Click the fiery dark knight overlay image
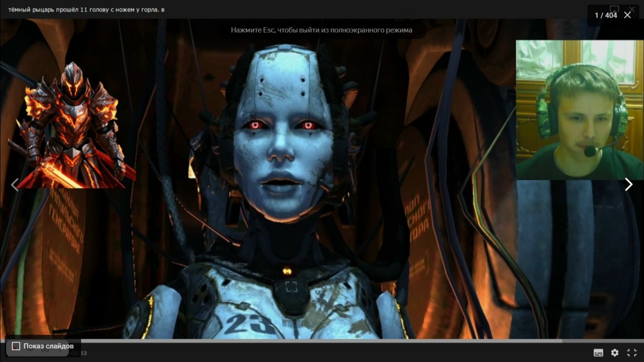Screen dimensions: 644x362 point(72,125)
